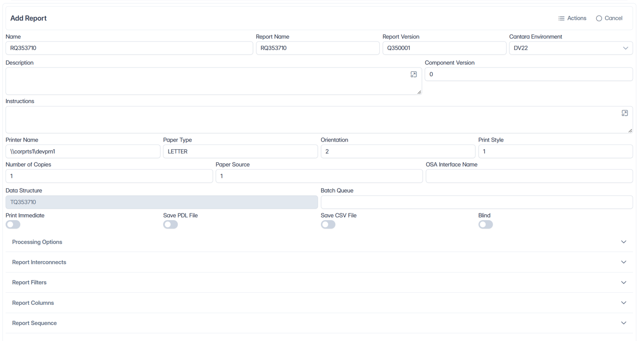The height and width of the screenshot is (341, 644).
Task: Toggle the Blind switch
Action: [485, 224]
